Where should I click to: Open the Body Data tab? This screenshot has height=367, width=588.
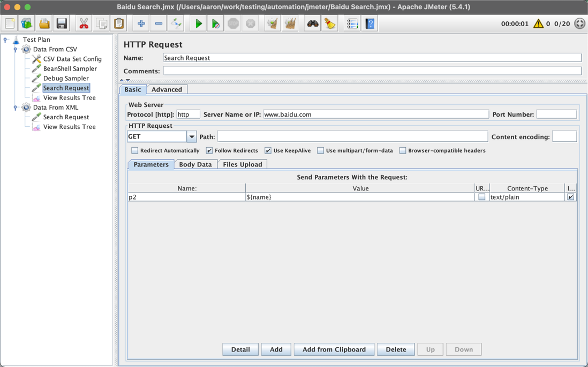pos(195,164)
